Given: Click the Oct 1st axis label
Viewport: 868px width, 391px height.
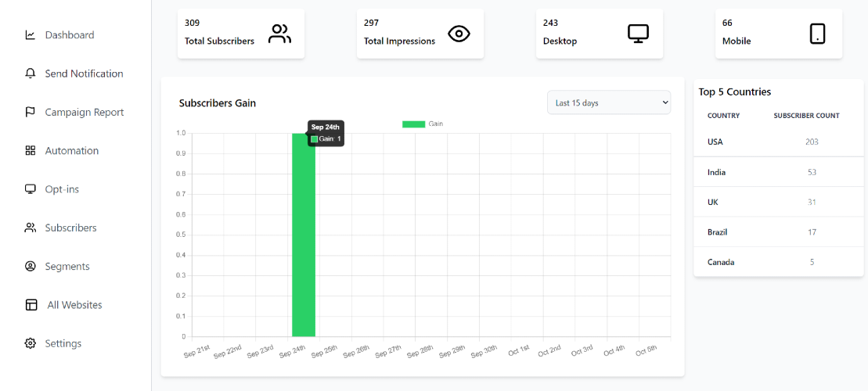Looking at the screenshot, I should click(x=517, y=350).
